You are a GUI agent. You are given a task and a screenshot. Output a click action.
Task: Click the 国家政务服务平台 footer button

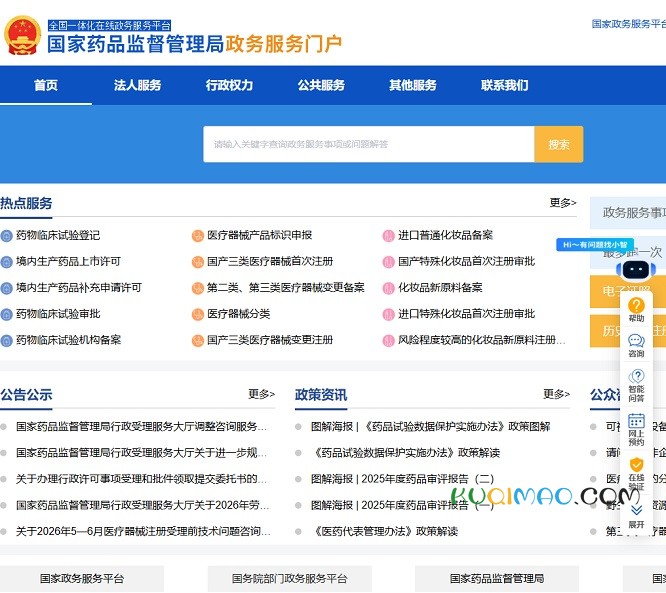tap(82, 579)
